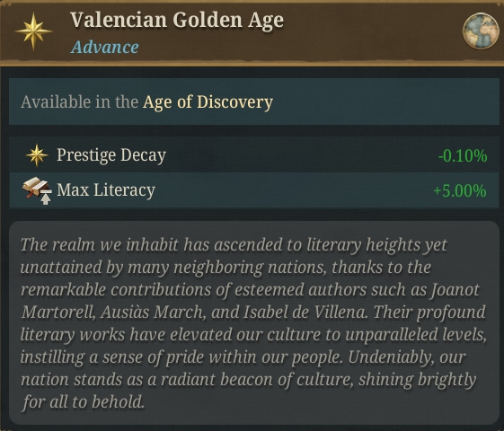Click the name Joanot Martorell in description

(x=251, y=301)
